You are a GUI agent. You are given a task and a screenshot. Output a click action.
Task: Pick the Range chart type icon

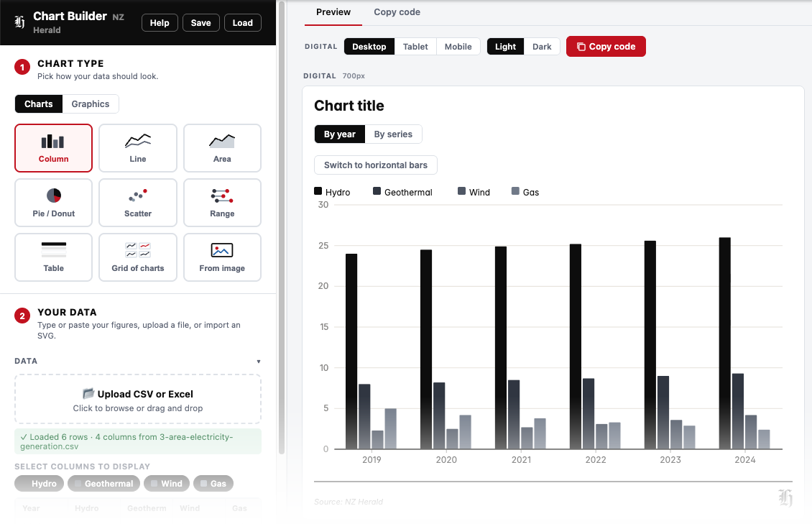coord(222,196)
